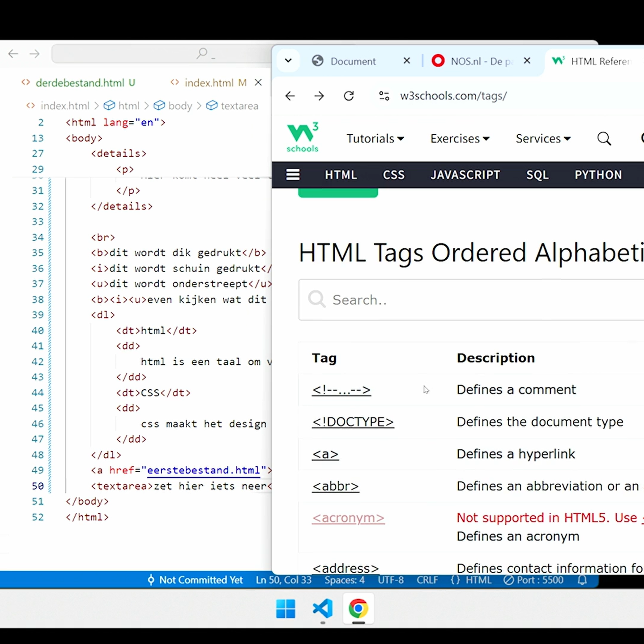Viewport: 644px width, 644px height.
Task: Click the Chrome reload page icon
Action: [x=349, y=96]
